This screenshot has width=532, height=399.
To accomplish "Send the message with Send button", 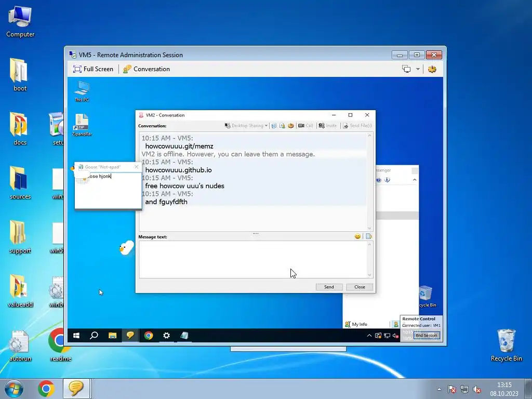I will [329, 287].
